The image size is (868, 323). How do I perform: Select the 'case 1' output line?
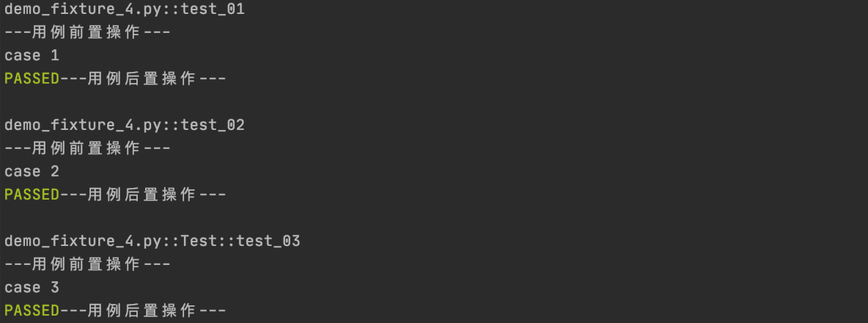(32, 56)
